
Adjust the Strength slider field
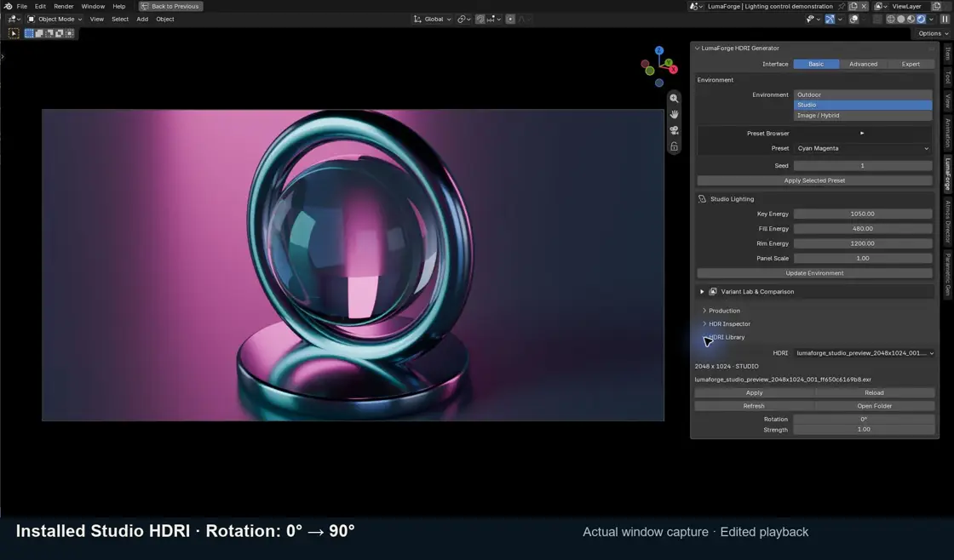click(x=864, y=429)
